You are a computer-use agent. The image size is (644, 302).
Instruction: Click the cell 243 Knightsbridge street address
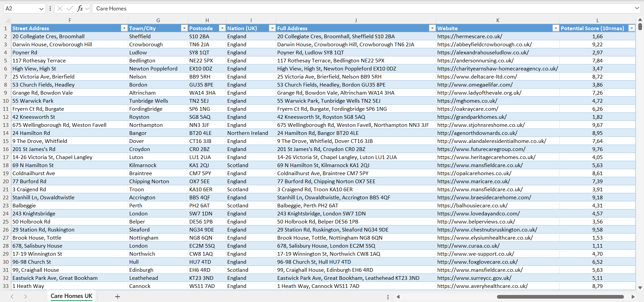(x=69, y=213)
